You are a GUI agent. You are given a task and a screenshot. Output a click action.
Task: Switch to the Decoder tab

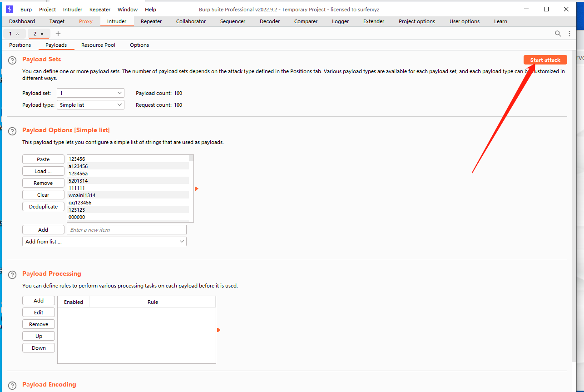pos(269,21)
